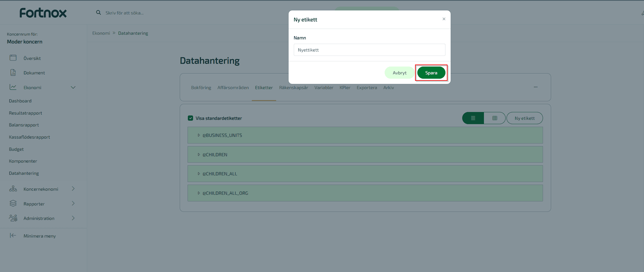Click the Översikt window icon
644x272 pixels.
click(x=13, y=58)
